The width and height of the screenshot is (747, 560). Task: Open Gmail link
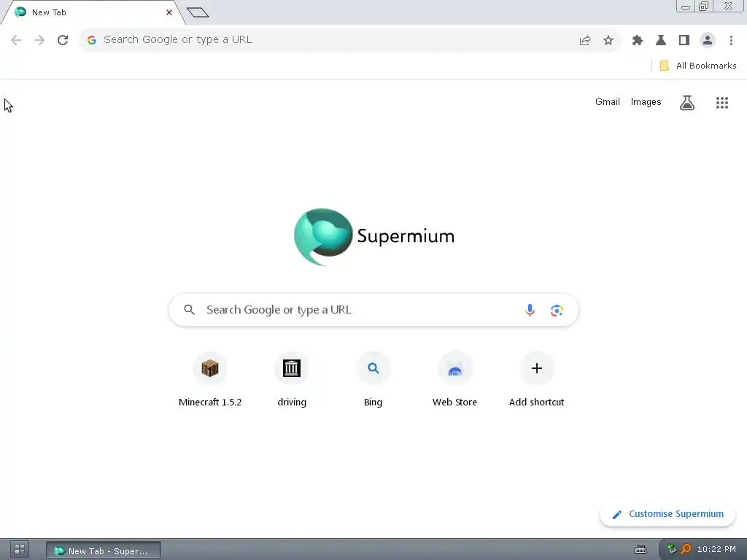tap(608, 102)
